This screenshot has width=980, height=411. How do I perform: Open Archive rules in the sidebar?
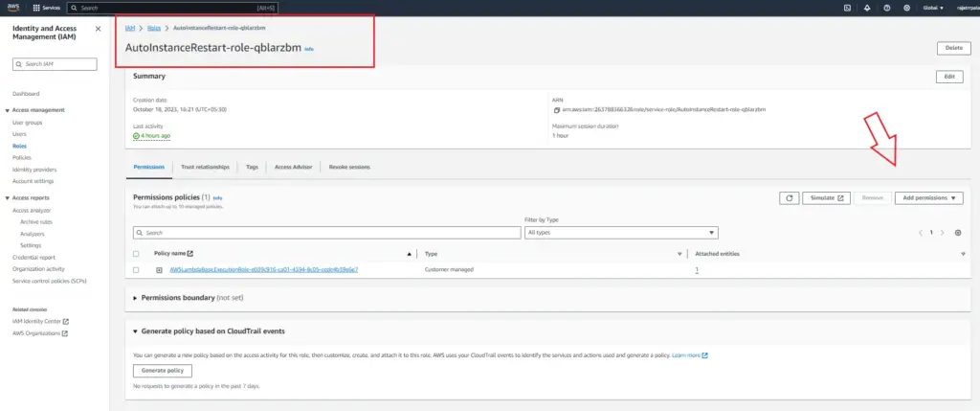coord(36,222)
